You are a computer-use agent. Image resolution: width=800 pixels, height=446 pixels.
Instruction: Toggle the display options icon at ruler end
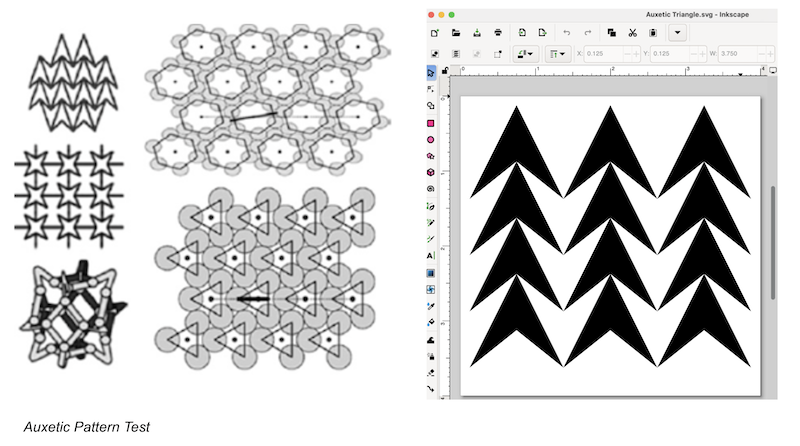(x=773, y=70)
